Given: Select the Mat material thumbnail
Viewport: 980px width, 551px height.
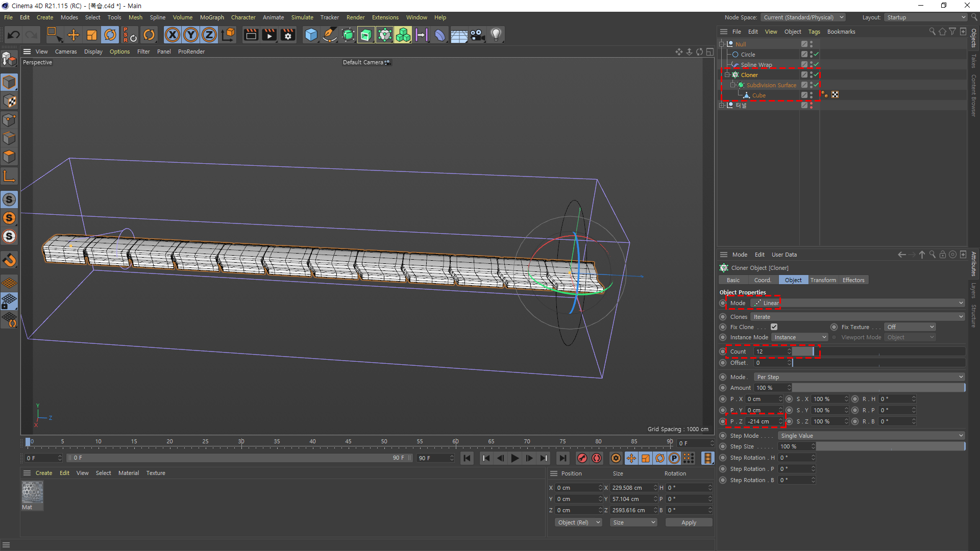Looking at the screenshot, I should point(32,493).
